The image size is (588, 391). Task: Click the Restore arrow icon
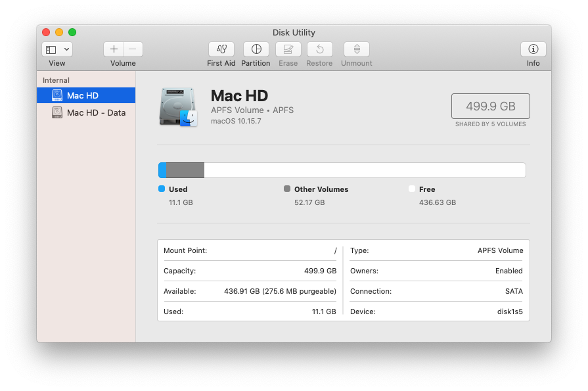pyautogui.click(x=319, y=49)
